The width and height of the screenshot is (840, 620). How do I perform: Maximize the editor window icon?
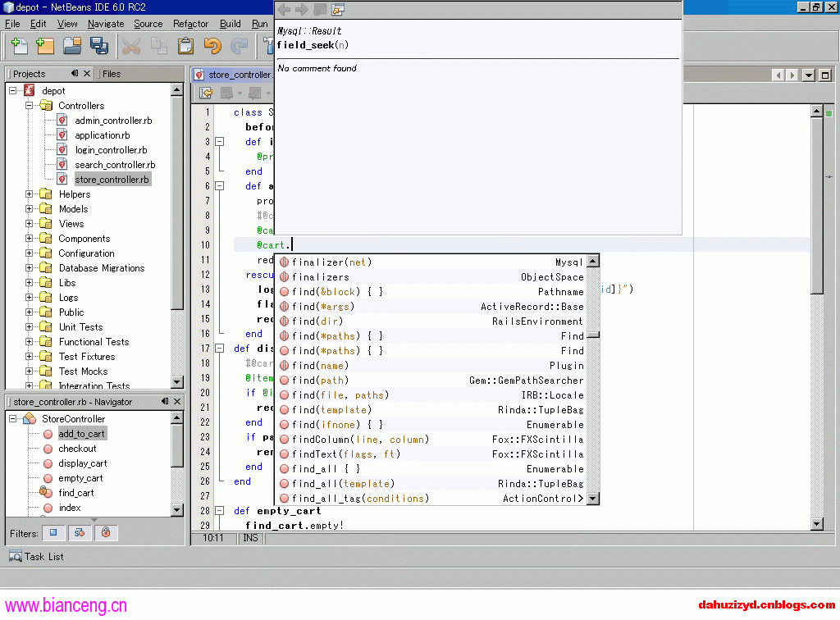pos(825,75)
